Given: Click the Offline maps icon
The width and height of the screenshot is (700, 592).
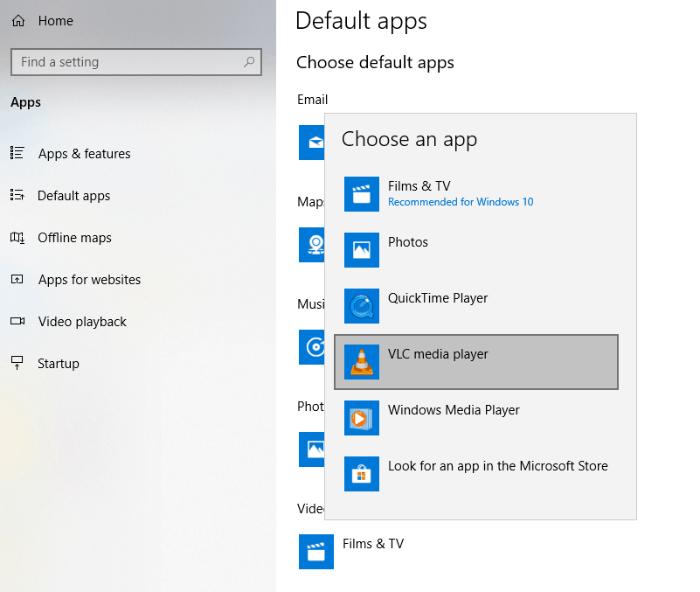Looking at the screenshot, I should click(17, 237).
